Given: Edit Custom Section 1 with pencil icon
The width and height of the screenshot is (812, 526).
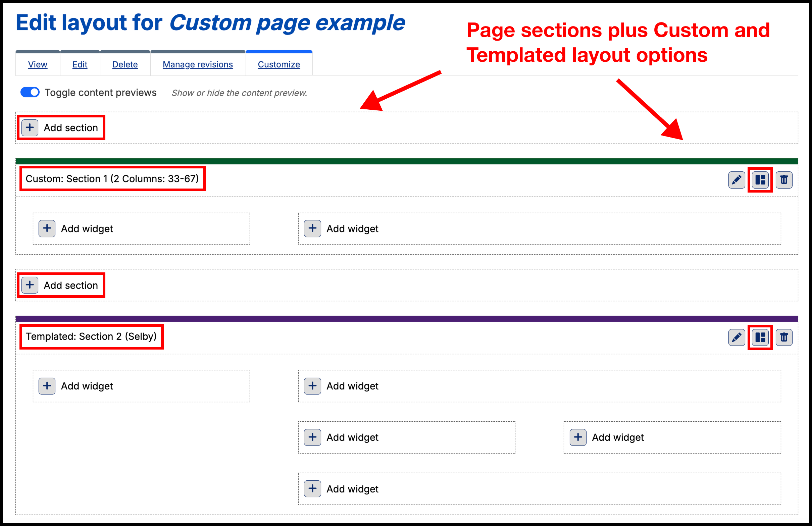Looking at the screenshot, I should pos(737,179).
